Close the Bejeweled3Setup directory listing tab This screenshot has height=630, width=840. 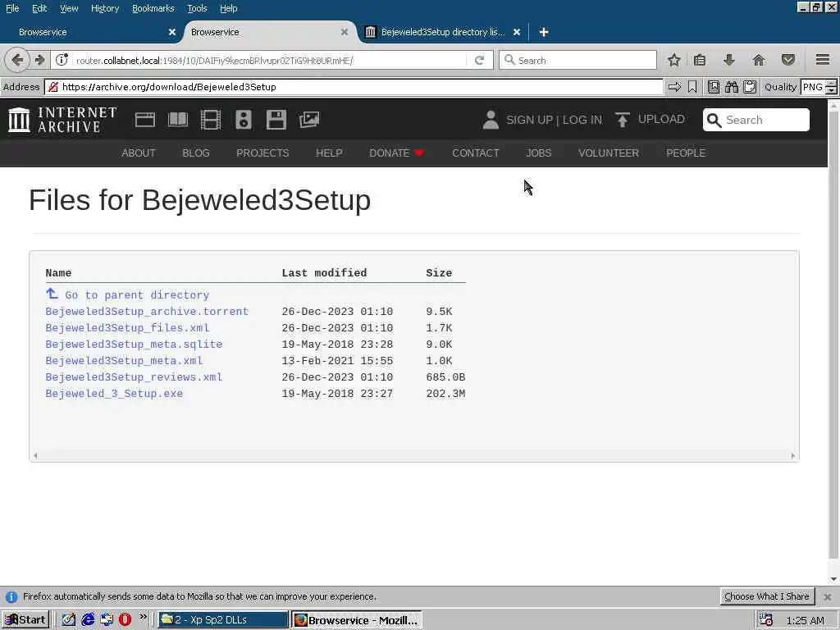pos(517,32)
